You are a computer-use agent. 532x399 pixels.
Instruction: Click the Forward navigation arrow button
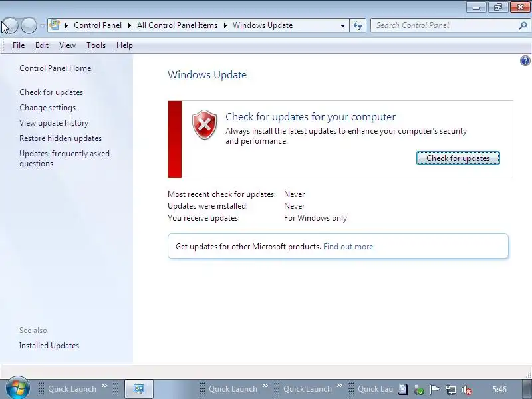(x=29, y=25)
